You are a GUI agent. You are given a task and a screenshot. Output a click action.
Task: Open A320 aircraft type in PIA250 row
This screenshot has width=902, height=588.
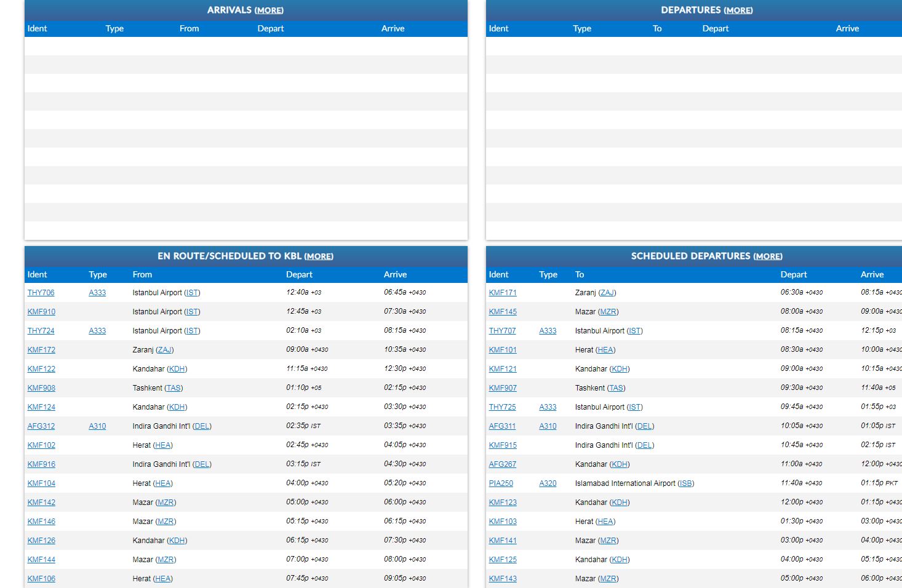coord(548,483)
